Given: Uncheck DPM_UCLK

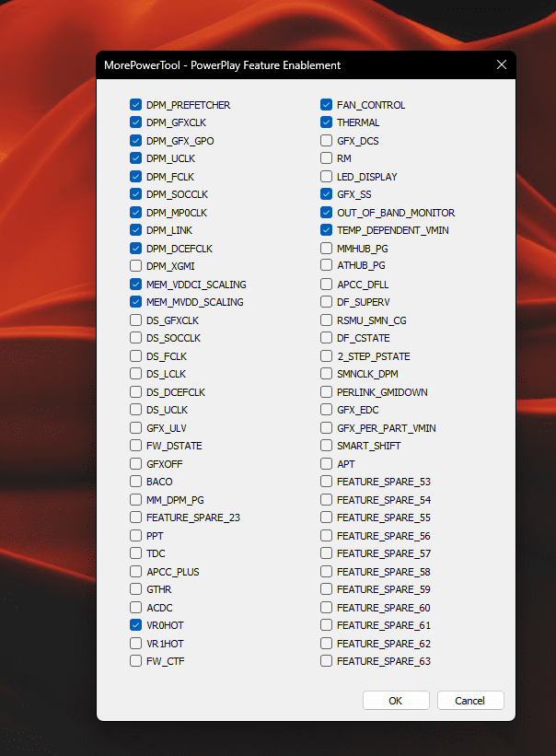Looking at the screenshot, I should [x=135, y=158].
